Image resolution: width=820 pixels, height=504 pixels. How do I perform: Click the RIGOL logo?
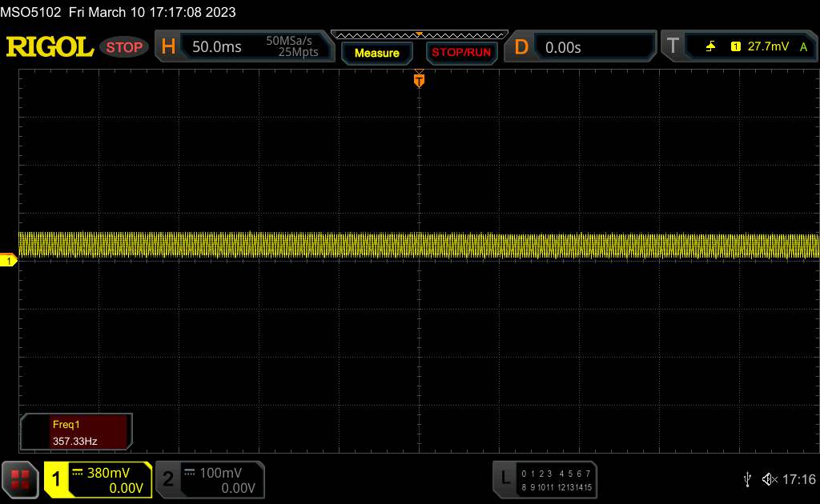(50, 47)
